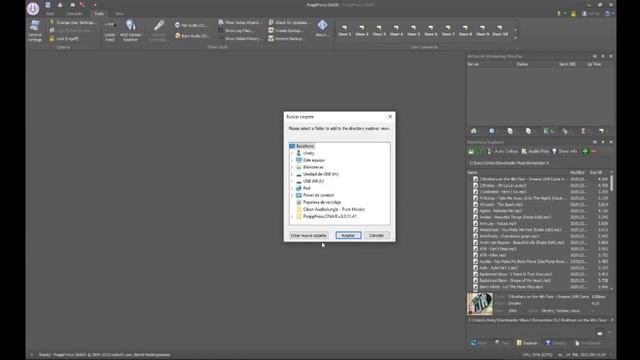Expand the ProppFrexx ONAIR folder node

[292, 216]
